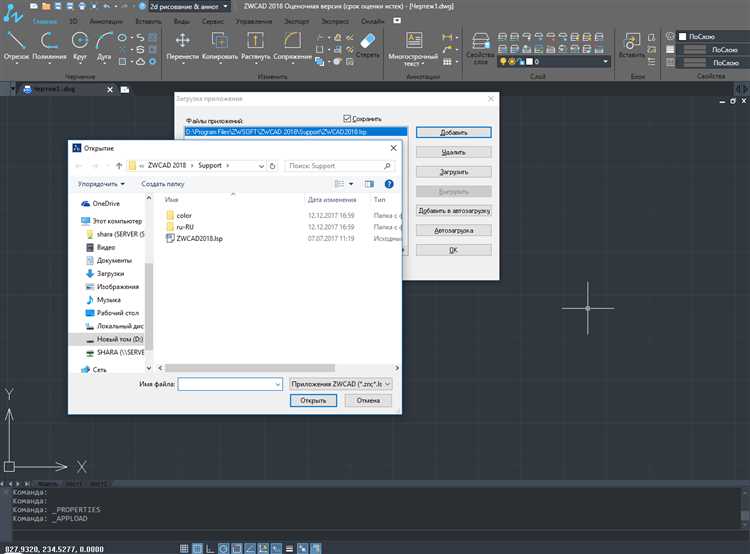750x554 pixels.
Task: Choose the Сопряжение fillet tool
Action: click(x=292, y=45)
